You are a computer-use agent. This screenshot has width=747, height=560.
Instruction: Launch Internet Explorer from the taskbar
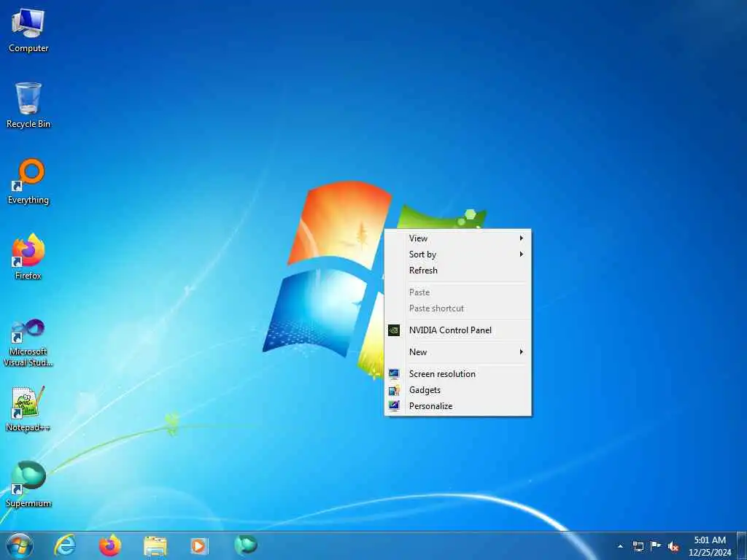pyautogui.click(x=65, y=545)
